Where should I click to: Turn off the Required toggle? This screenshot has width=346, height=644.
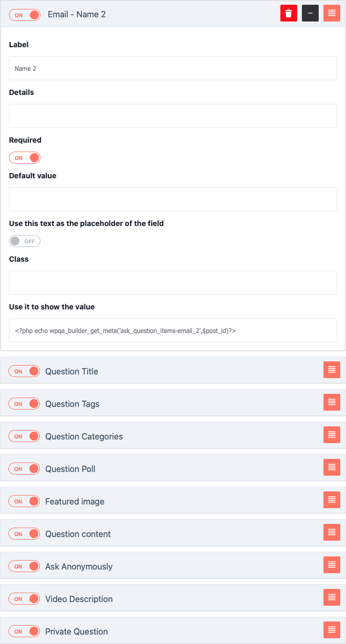point(25,158)
